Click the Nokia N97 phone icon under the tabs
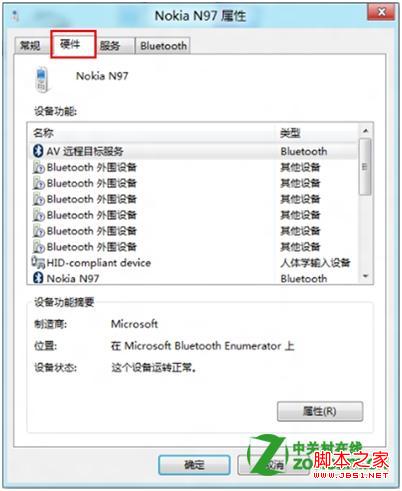Screen dimensions: 402x491 click(41, 80)
